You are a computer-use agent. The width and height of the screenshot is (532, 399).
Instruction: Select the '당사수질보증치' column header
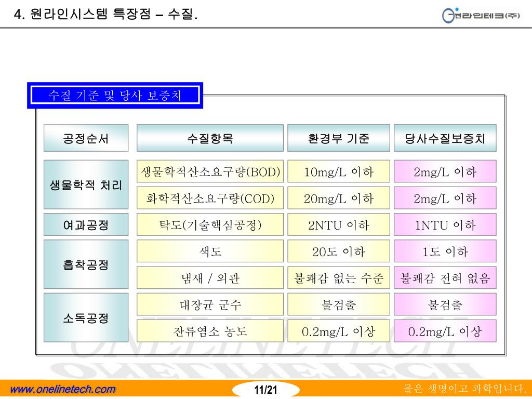coord(445,138)
